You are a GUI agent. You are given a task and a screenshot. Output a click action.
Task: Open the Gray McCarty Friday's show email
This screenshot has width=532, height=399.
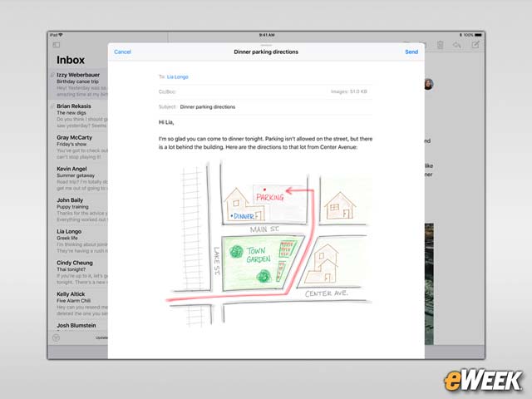pos(79,147)
